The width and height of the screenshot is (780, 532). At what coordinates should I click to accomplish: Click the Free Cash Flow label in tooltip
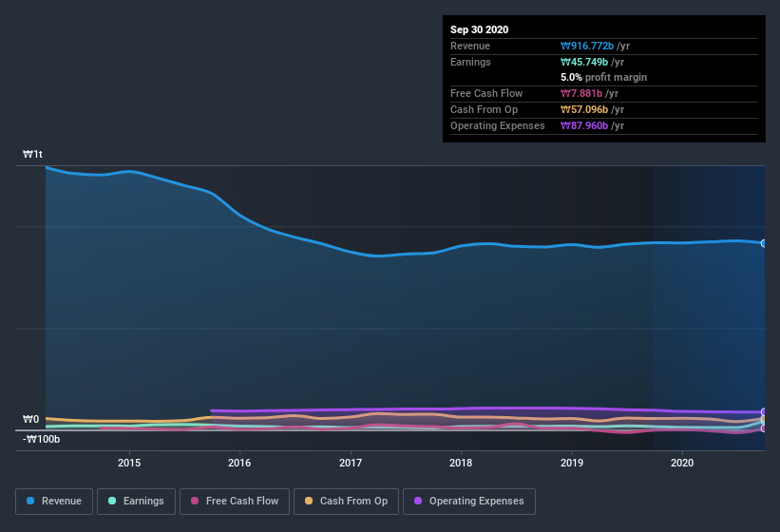point(486,93)
